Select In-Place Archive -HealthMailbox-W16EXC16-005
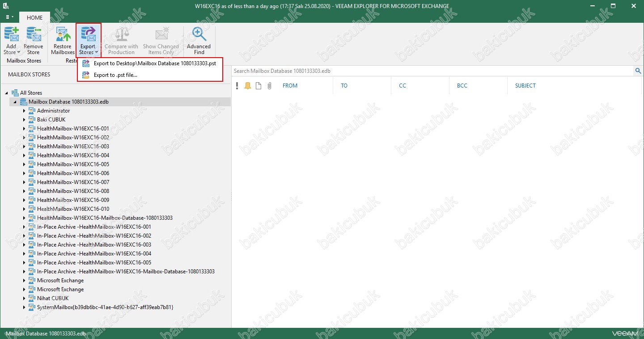 coord(94,263)
